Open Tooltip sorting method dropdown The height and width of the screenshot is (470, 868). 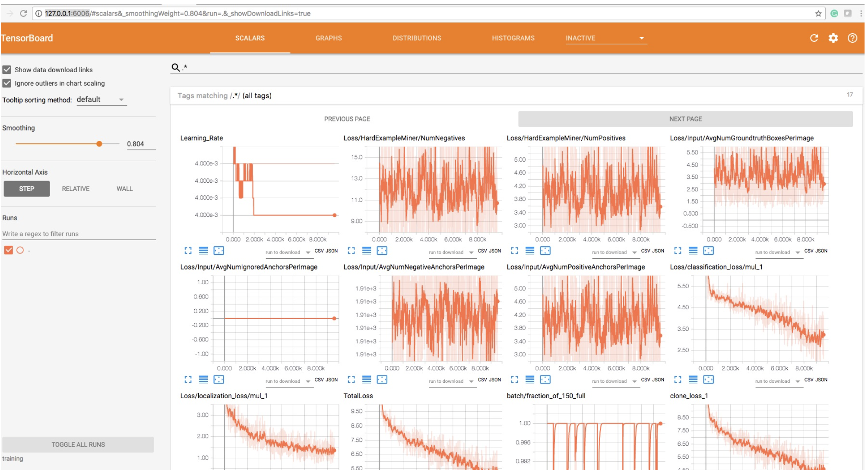(101, 100)
